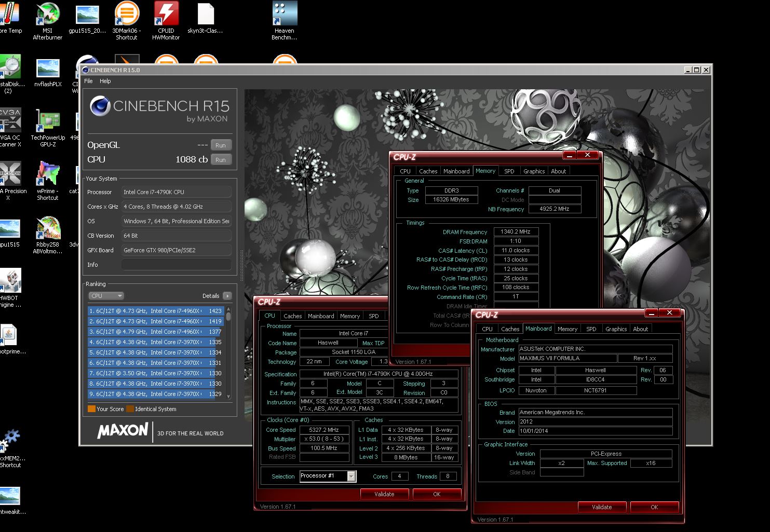Click the 1340.2 MHz DRAM Frequency value
This screenshot has width=770, height=532.
516,232
